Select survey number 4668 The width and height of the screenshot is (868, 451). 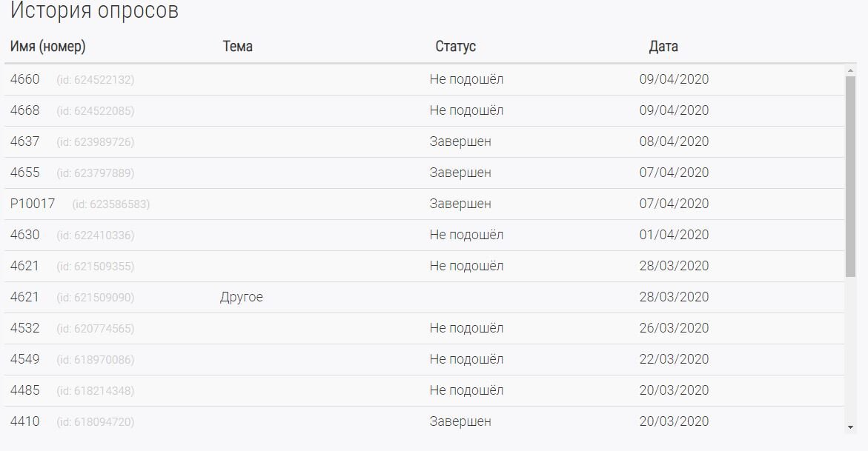(x=25, y=110)
